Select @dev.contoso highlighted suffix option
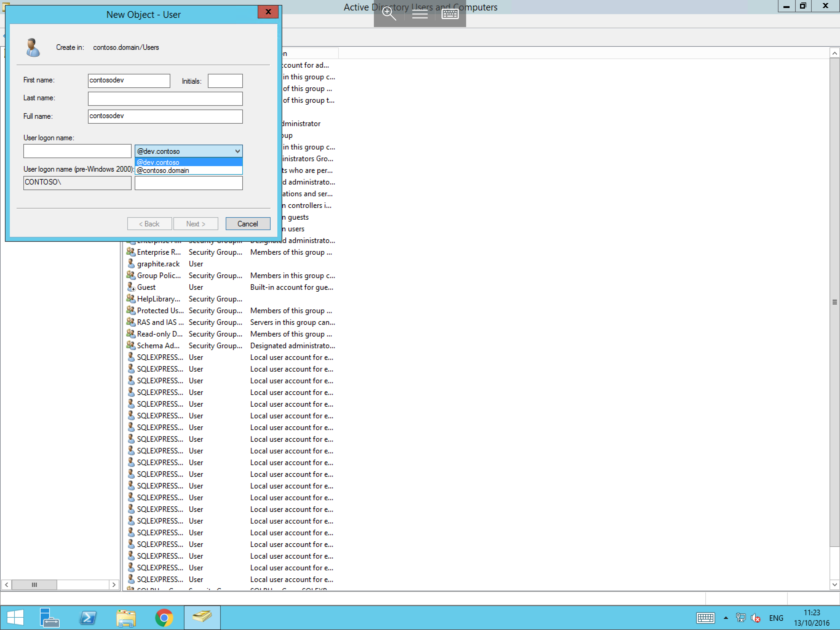This screenshot has width=840, height=630. click(188, 162)
